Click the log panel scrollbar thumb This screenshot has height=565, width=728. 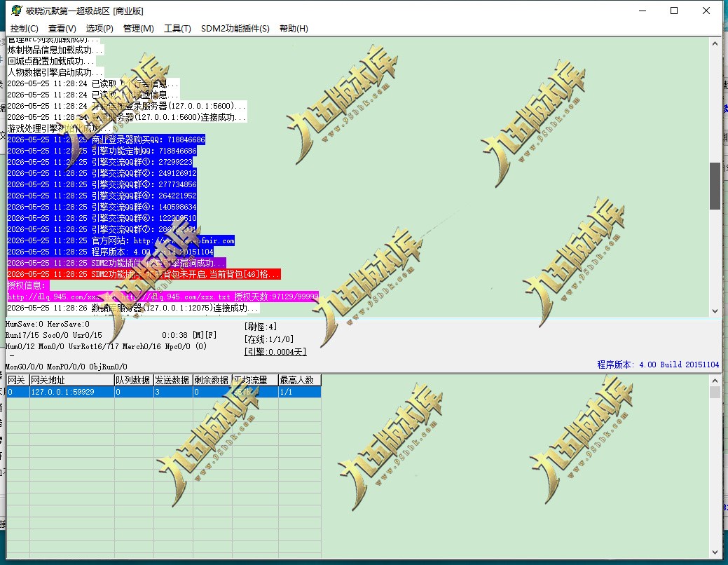point(715,186)
